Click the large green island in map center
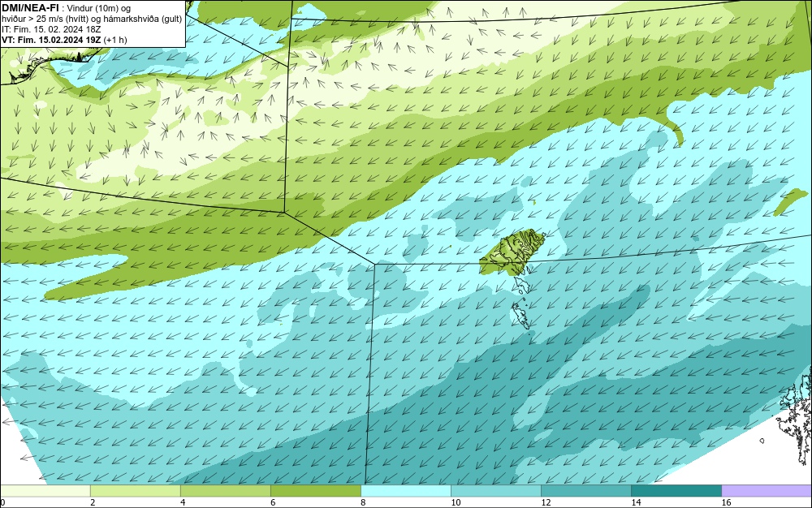 (x=512, y=253)
